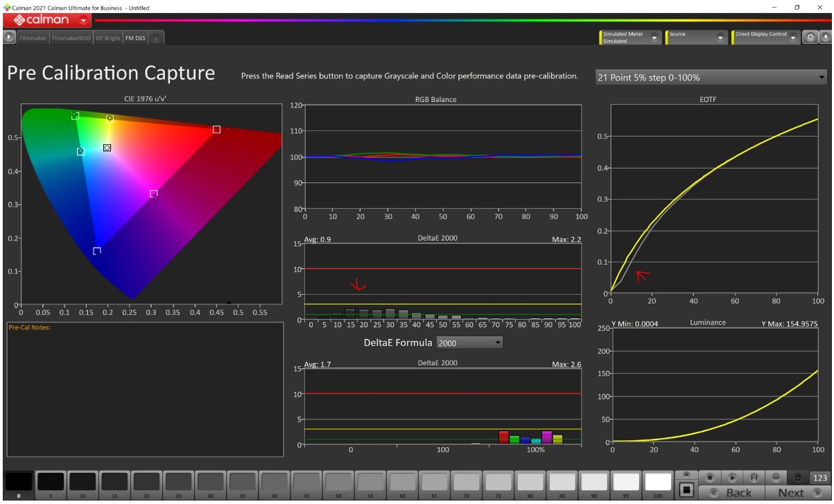Stop the measurement with the stop icon
Image resolution: width=834 pixels, height=504 pixels.
click(x=710, y=477)
